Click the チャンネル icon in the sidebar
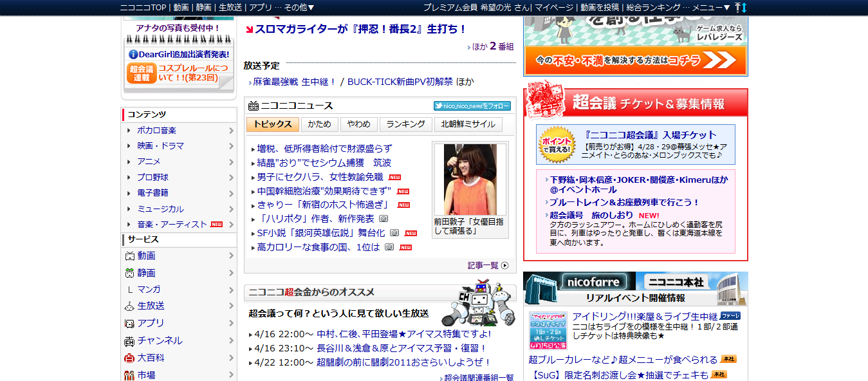 pyautogui.click(x=129, y=340)
